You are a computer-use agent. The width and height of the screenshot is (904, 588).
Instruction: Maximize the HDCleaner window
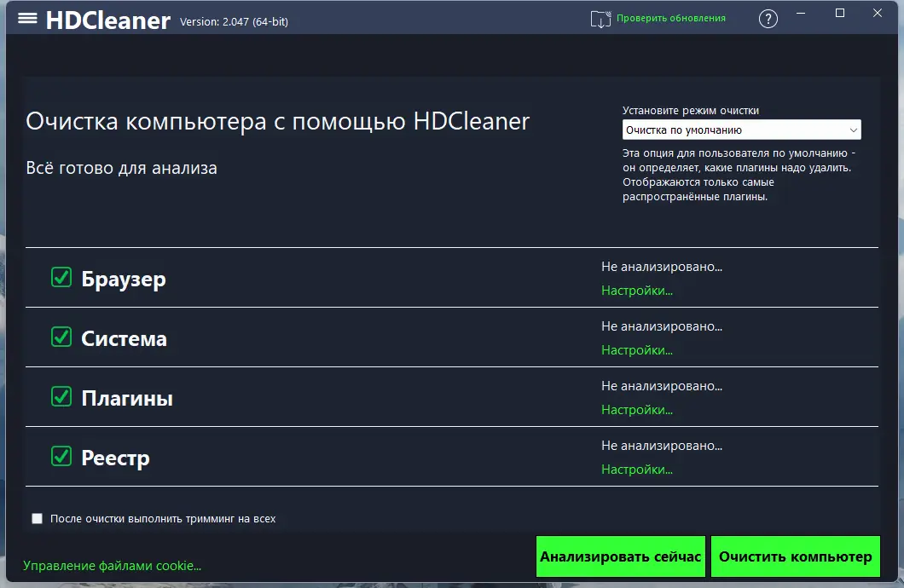point(839,14)
